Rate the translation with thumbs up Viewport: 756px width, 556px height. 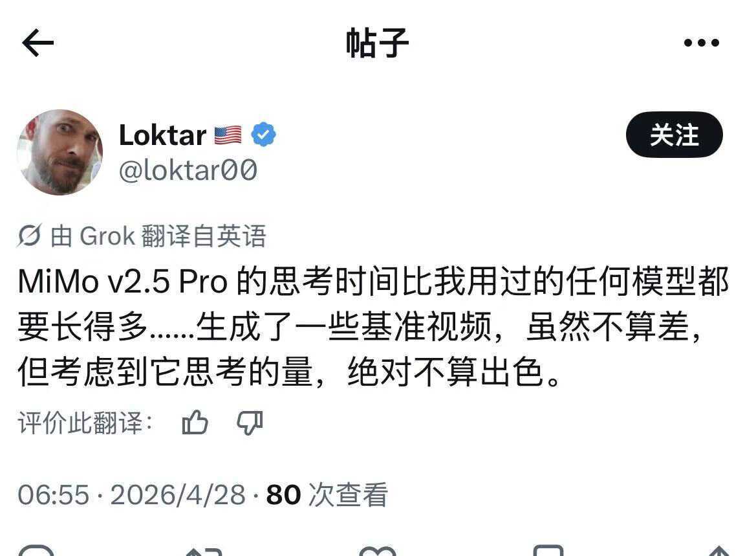coord(195,423)
